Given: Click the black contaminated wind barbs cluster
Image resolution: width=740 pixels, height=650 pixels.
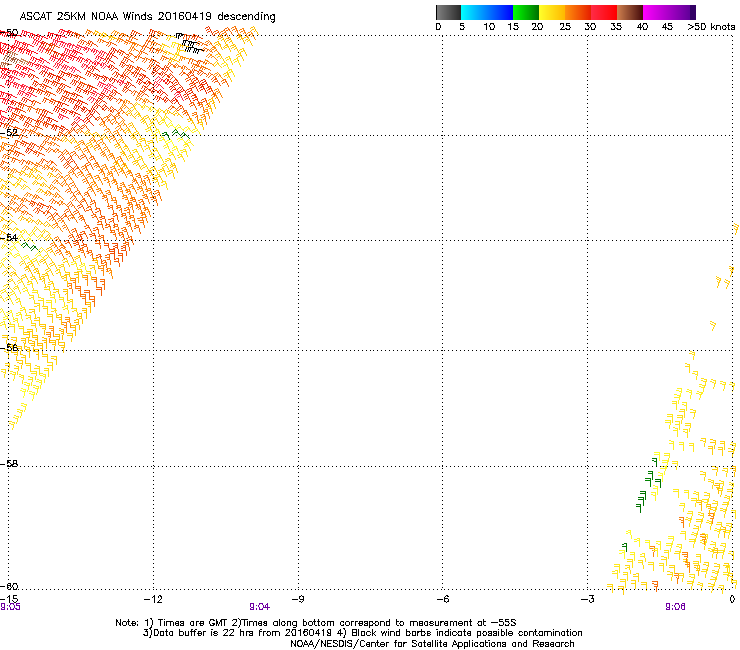Looking at the screenshot, I should point(190,44).
